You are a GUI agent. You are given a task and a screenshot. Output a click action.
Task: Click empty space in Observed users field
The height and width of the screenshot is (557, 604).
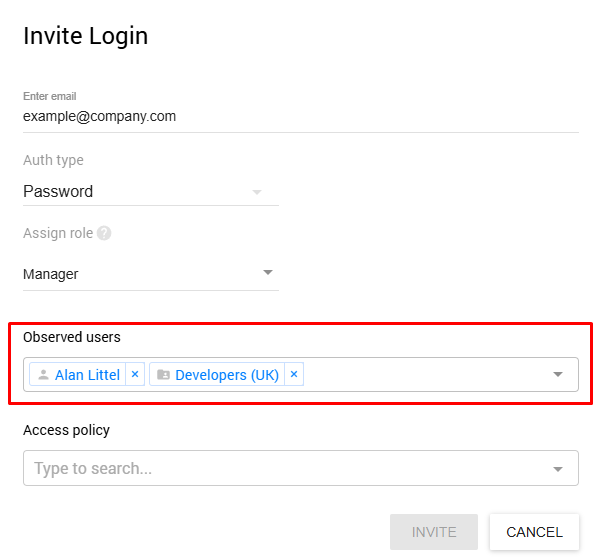(x=420, y=375)
